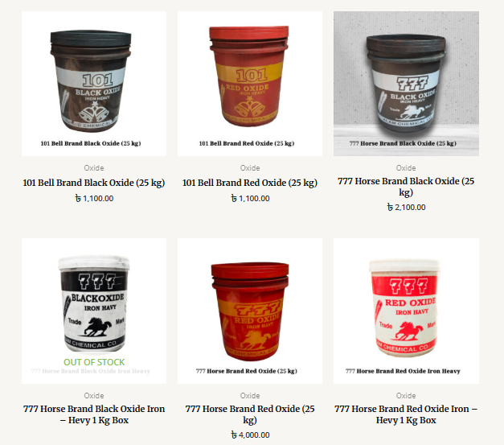Click the title 101 Bell Brand Red Oxide (25 kg)
Screen dimensions: 504x445
coord(250,183)
